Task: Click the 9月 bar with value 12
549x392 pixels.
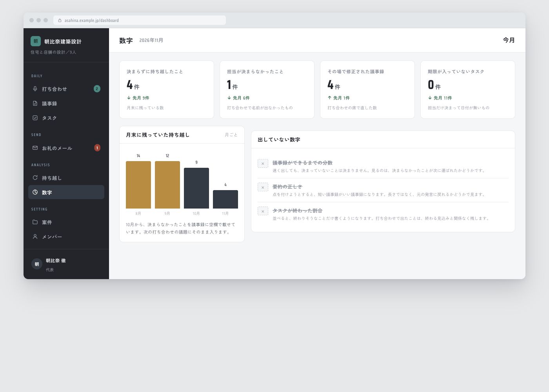Action: (167, 185)
